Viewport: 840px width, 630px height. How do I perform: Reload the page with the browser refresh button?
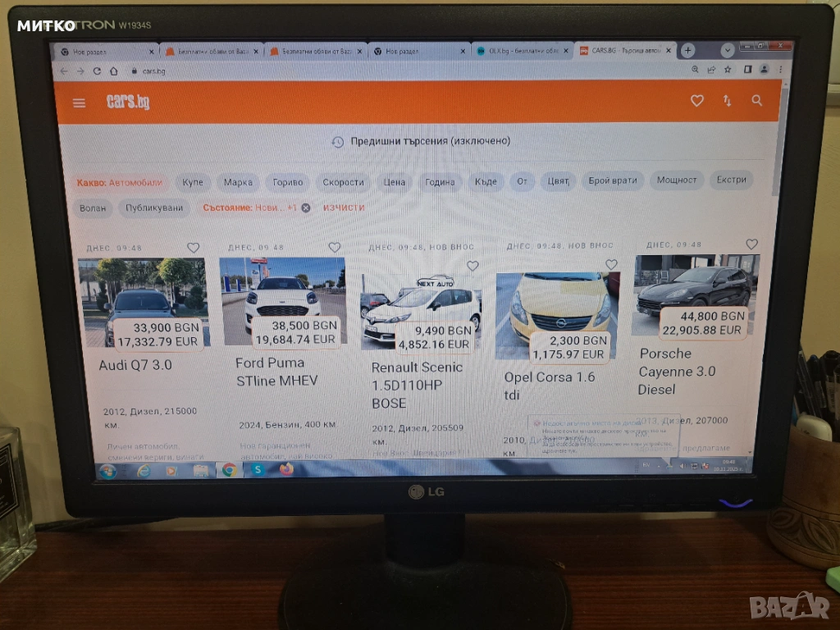98,71
